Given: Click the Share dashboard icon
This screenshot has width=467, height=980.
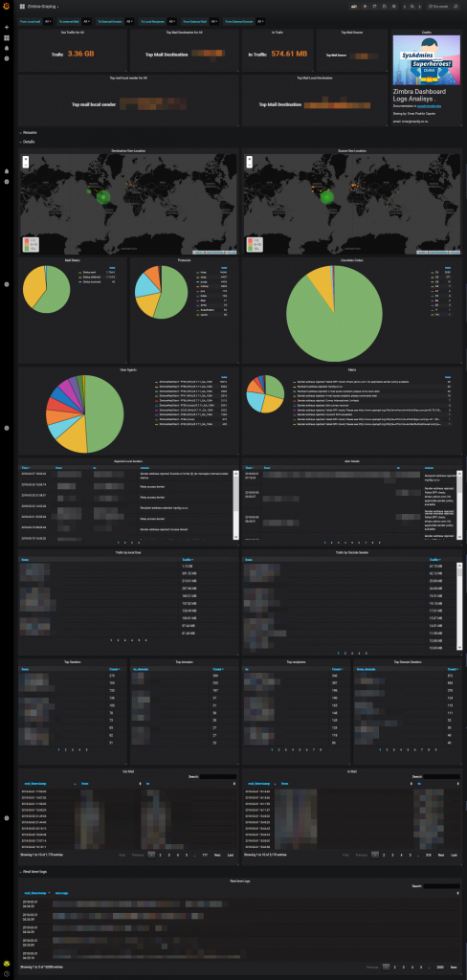Looking at the screenshot, I should (374, 7).
